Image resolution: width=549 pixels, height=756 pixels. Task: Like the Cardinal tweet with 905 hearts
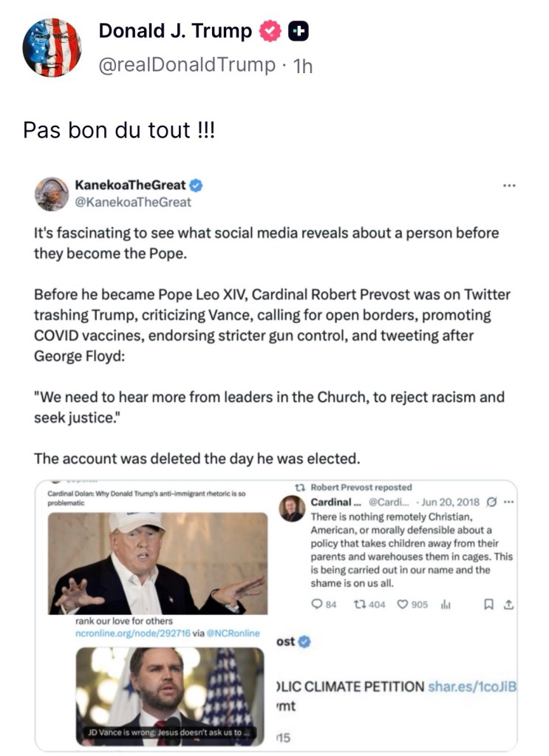[x=403, y=605]
